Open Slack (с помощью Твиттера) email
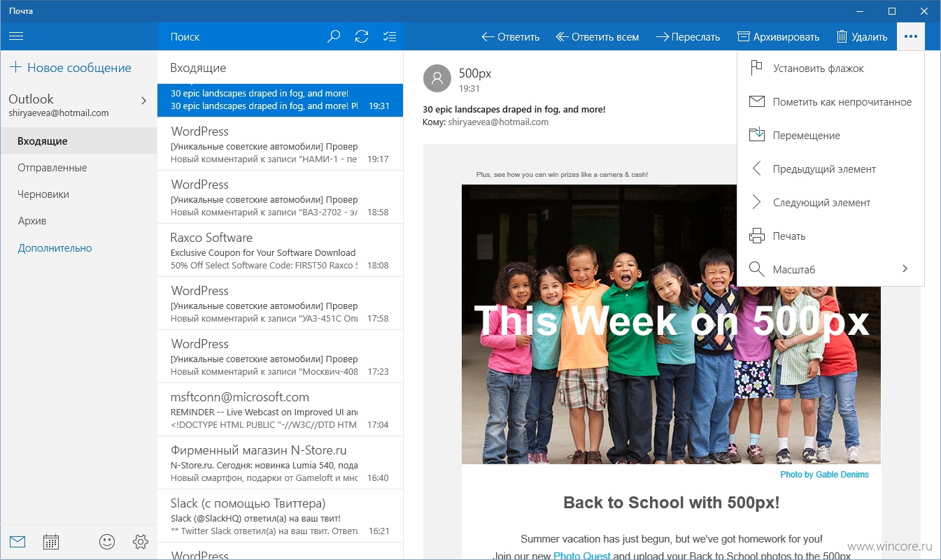The image size is (941, 560). pos(280,516)
